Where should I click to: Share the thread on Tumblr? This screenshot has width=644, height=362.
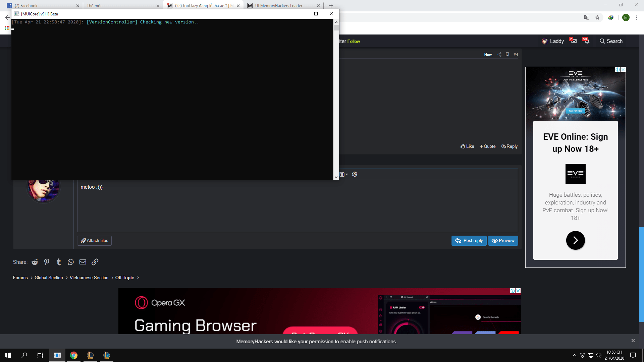pos(59,262)
